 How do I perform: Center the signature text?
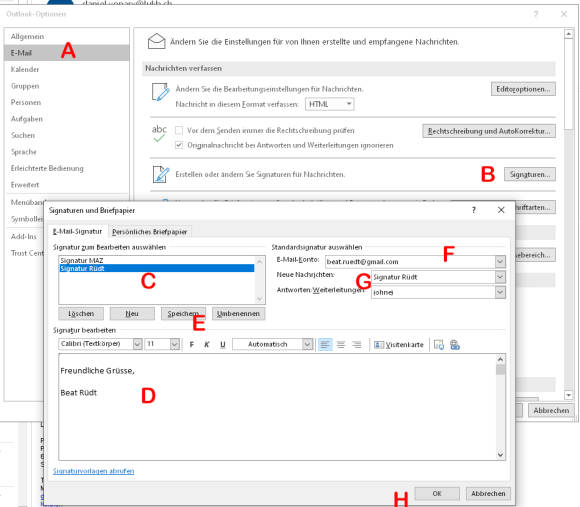click(x=341, y=345)
